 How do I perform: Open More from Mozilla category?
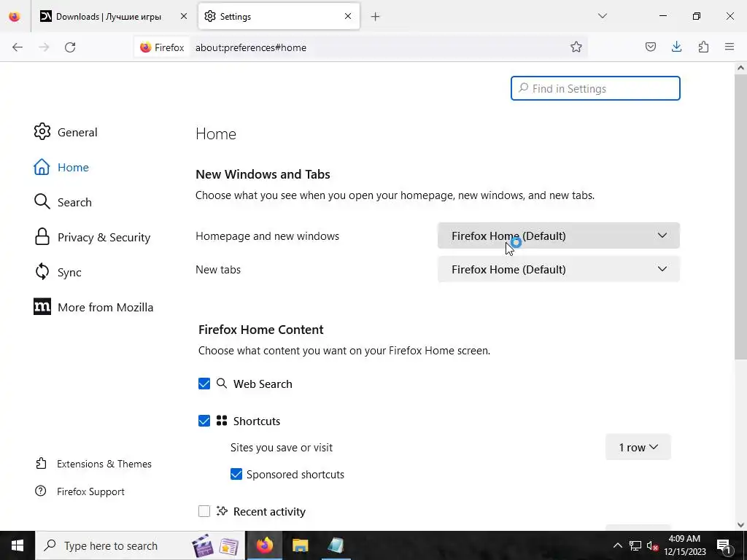pyautogui.click(x=94, y=307)
